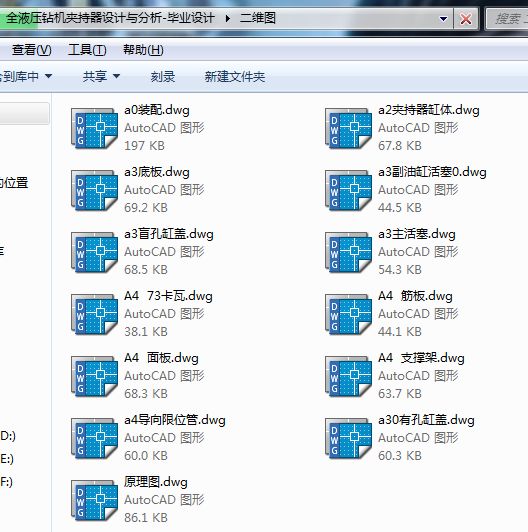The image size is (528, 532).
Task: Open the 查看(V) menu
Action: tap(32, 50)
